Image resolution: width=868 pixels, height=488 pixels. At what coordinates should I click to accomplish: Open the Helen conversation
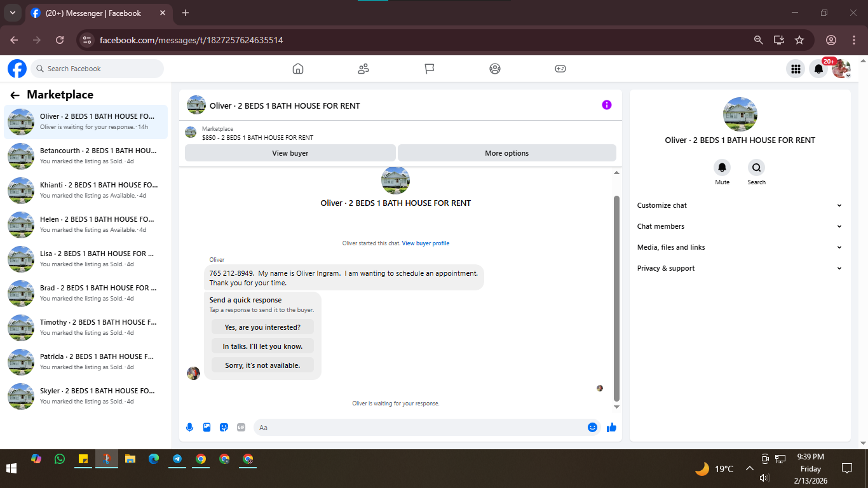pyautogui.click(x=86, y=224)
